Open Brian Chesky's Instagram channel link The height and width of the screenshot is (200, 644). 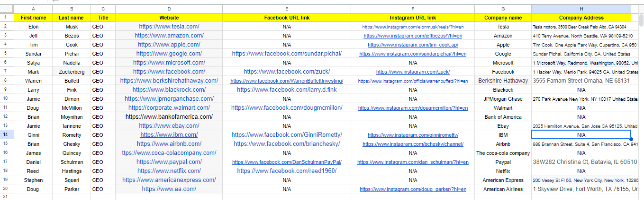pos(413,144)
